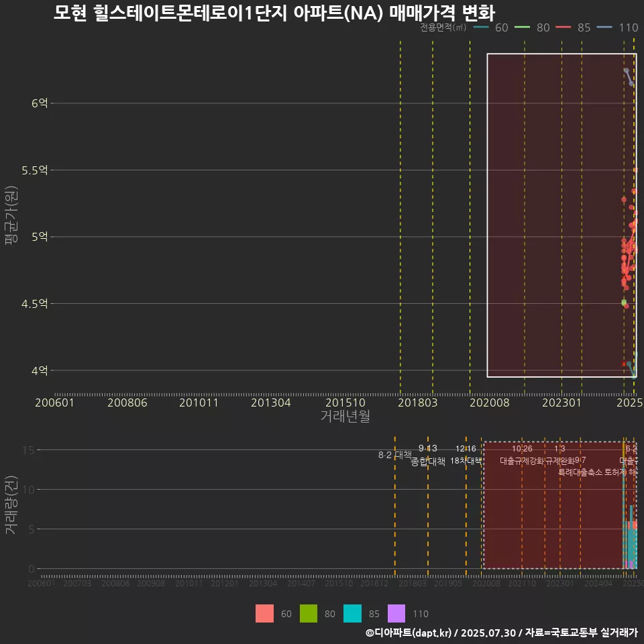
Task: Click 200703 on the volume chart x-axis
Action: pyautogui.click(x=76, y=583)
